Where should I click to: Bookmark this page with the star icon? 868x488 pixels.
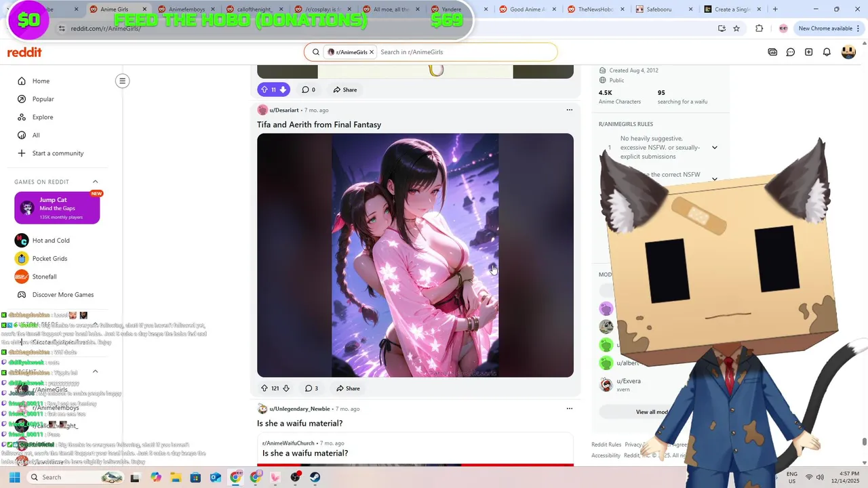coord(736,28)
